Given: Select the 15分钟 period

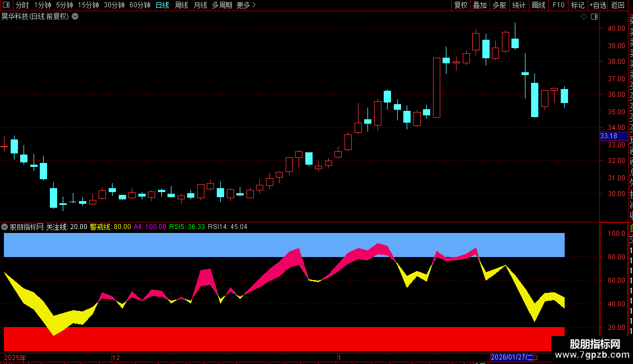Looking at the screenshot, I should (x=89, y=5).
